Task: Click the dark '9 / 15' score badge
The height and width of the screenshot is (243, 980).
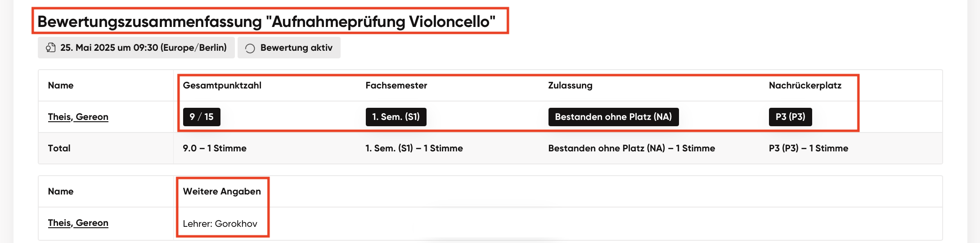Action: point(202,117)
